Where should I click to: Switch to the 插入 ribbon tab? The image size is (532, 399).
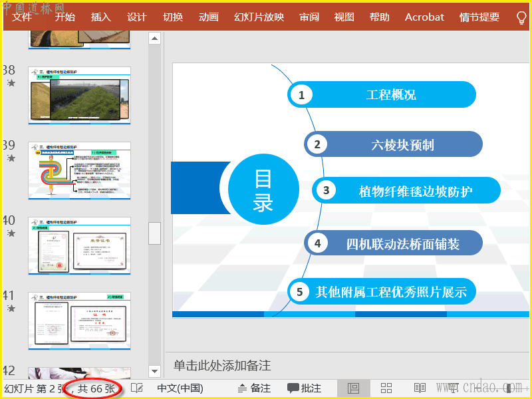click(101, 17)
